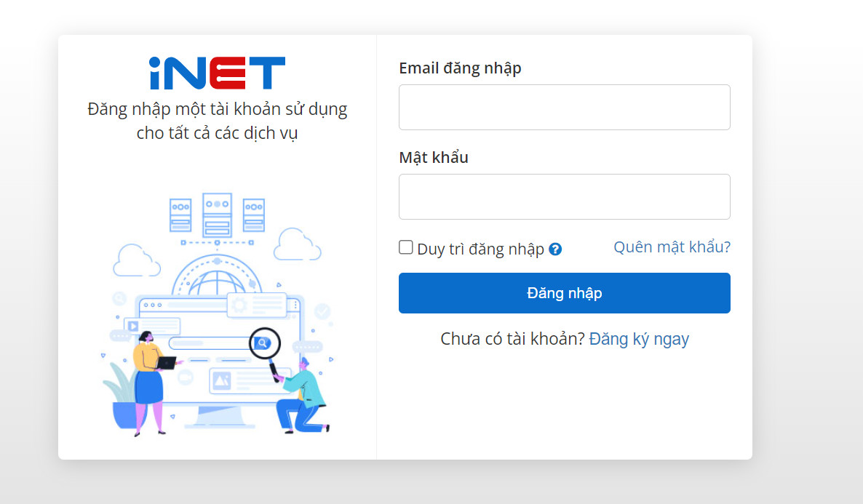Click the Email đăng nhập label
Image resolution: width=863 pixels, height=504 pixels.
[x=460, y=68]
